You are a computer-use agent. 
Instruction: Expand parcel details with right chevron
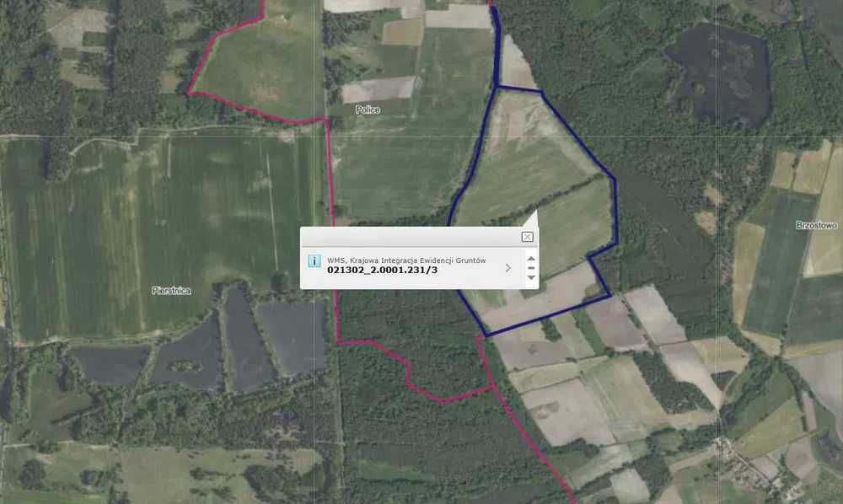tap(508, 267)
